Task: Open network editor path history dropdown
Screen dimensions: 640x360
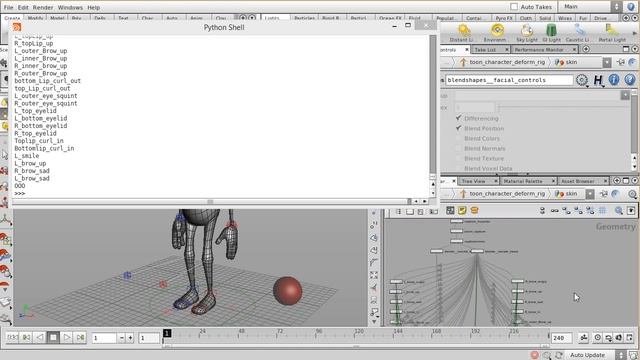Action: pos(590,193)
